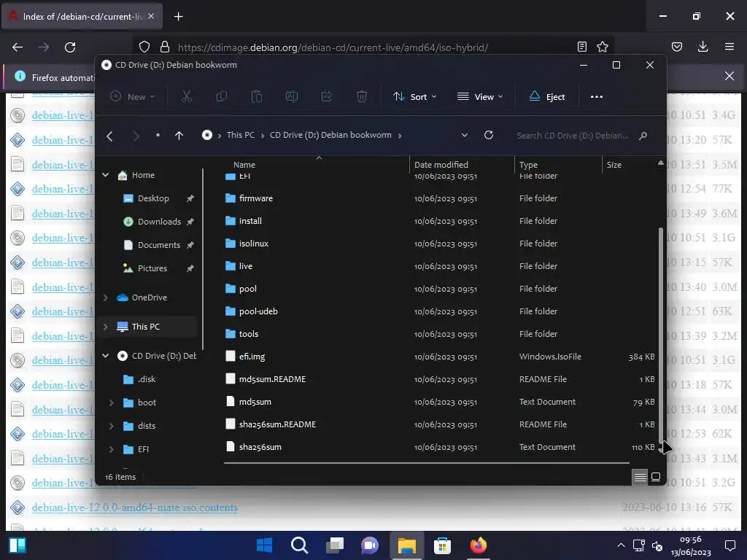This screenshot has height=560, width=747.
Task: Collapse the Home section in sidebar
Action: (106, 175)
